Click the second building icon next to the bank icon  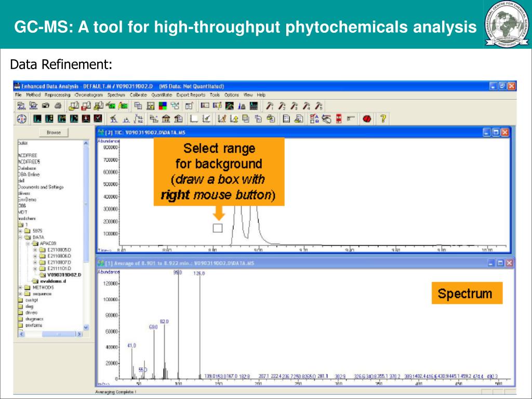(x=179, y=119)
